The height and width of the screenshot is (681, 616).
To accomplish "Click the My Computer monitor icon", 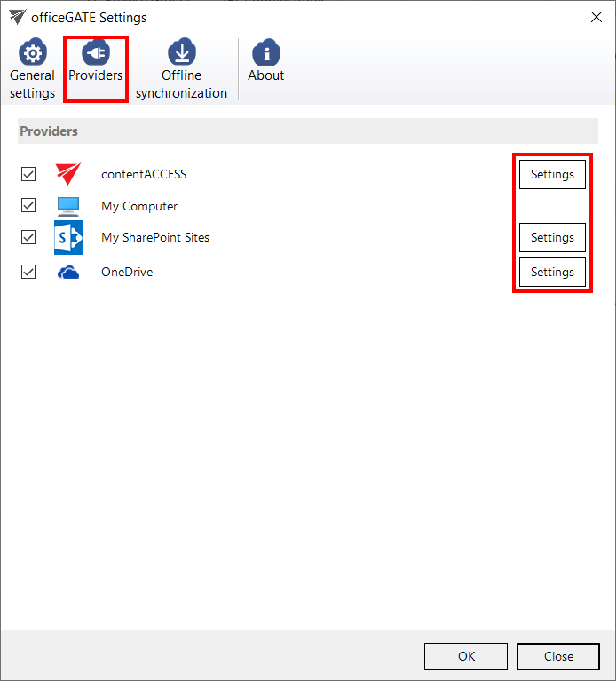I will pos(68,206).
